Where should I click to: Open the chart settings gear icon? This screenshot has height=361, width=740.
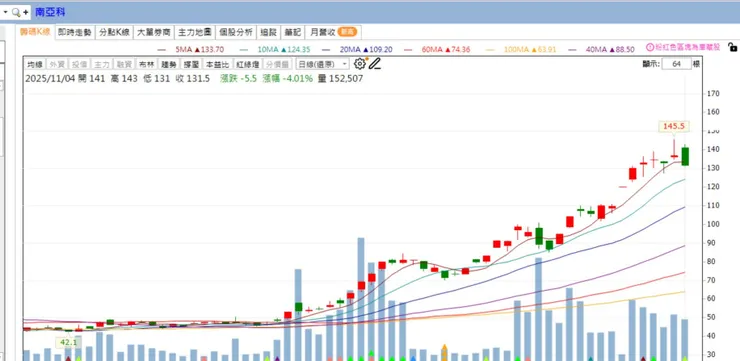pyautogui.click(x=360, y=64)
